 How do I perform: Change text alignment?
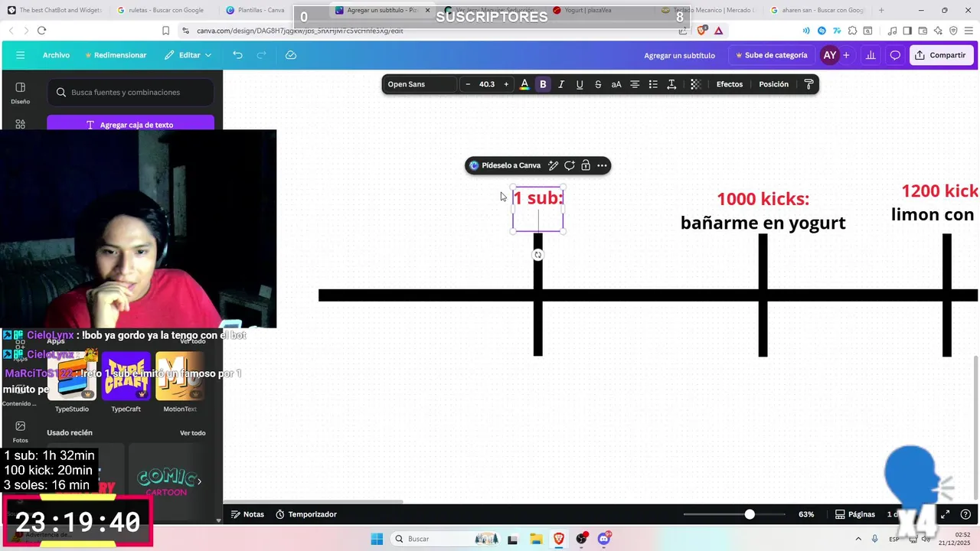pos(635,84)
